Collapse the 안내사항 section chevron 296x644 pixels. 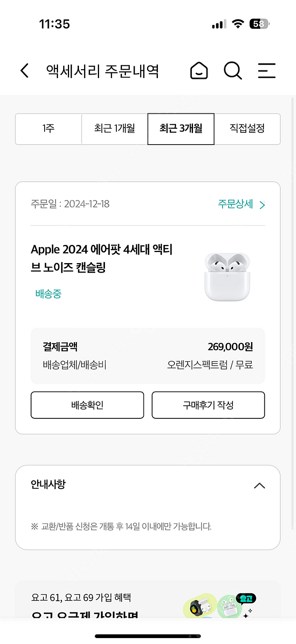(259, 486)
